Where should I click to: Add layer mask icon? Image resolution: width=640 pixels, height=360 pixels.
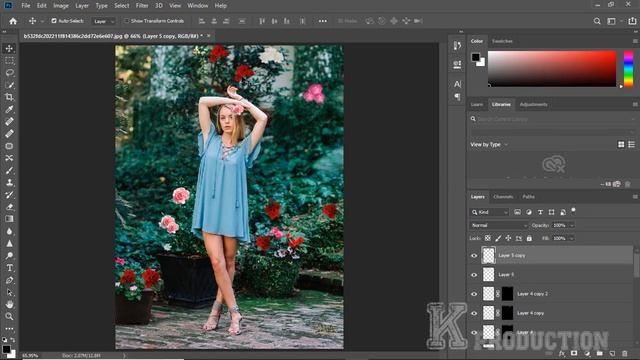[x=574, y=353]
